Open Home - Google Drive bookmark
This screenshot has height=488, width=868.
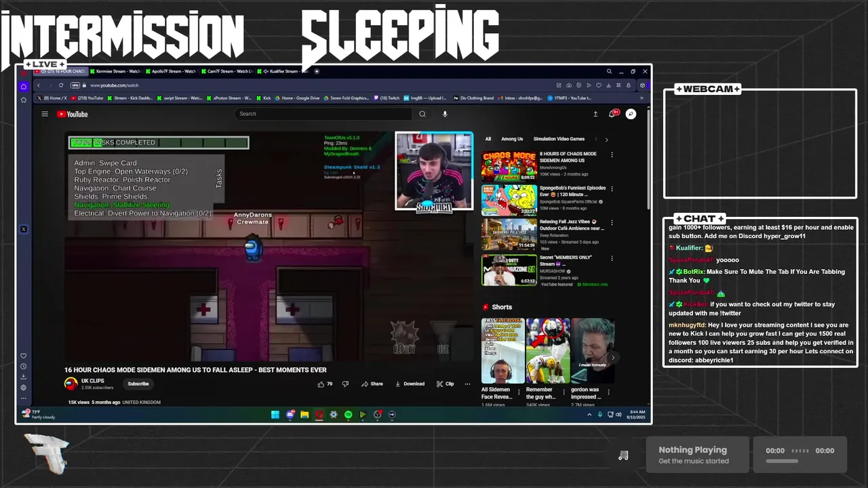[x=297, y=98]
